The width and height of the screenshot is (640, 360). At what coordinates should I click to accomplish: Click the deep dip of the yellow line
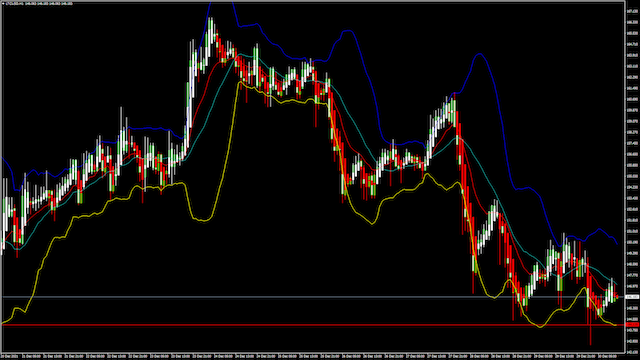(x=203, y=220)
